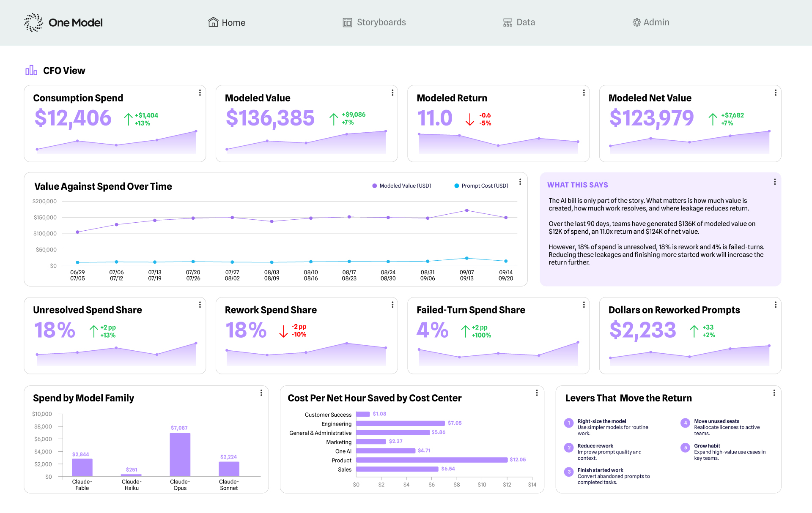
Task: Open Consumption Spend card options menu
Action: (200, 93)
